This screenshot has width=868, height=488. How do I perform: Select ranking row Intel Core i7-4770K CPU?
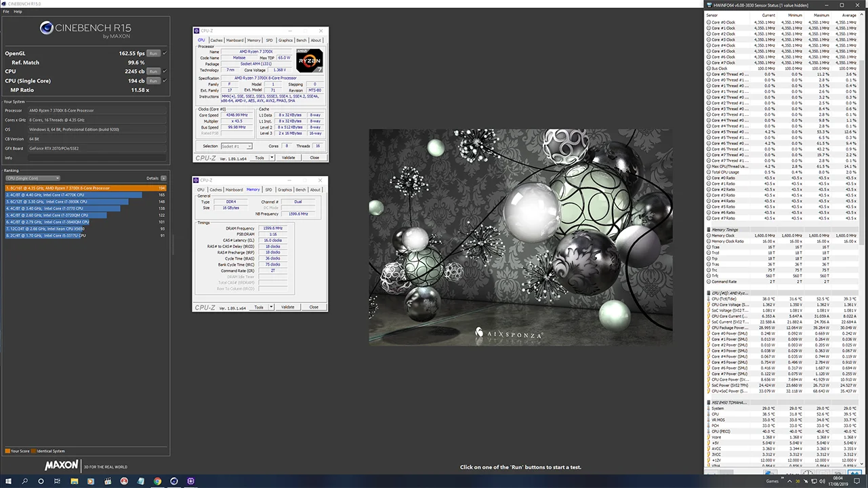[85, 195]
